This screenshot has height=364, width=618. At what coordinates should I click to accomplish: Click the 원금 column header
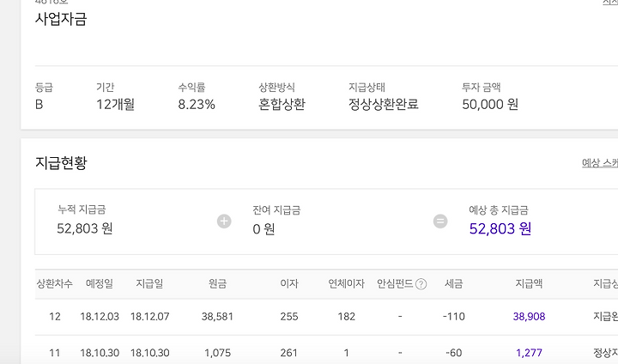[x=217, y=284]
